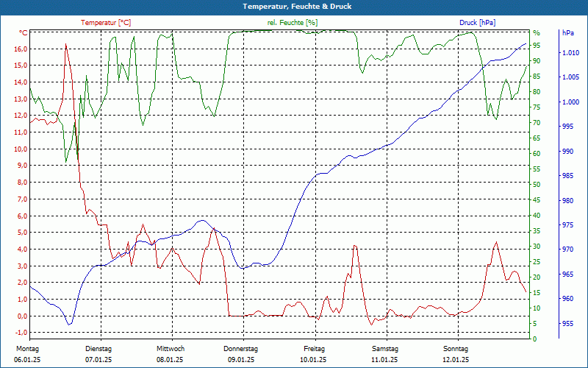
Task: Click the '8,0' temperature axis value
Action: [x=22, y=182]
